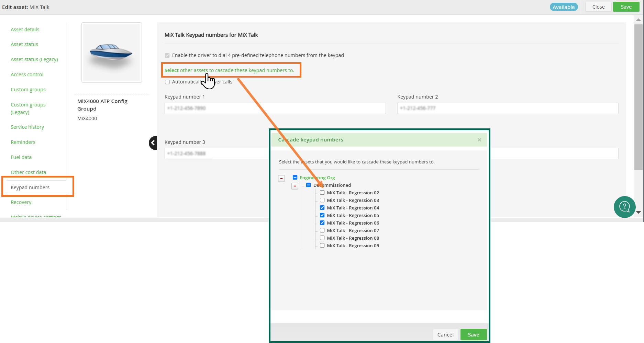The image size is (644, 343).
Task: Open Other cost data section
Action: (29, 172)
